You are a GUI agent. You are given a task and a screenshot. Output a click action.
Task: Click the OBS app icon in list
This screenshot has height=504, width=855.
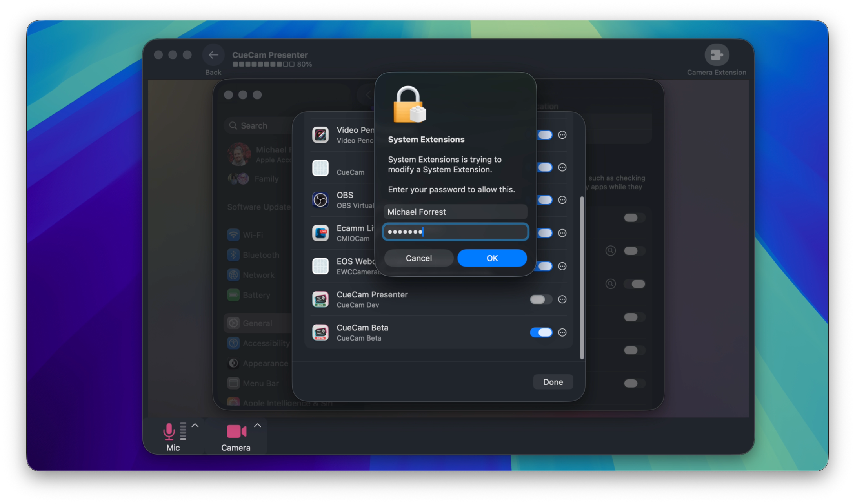point(320,200)
